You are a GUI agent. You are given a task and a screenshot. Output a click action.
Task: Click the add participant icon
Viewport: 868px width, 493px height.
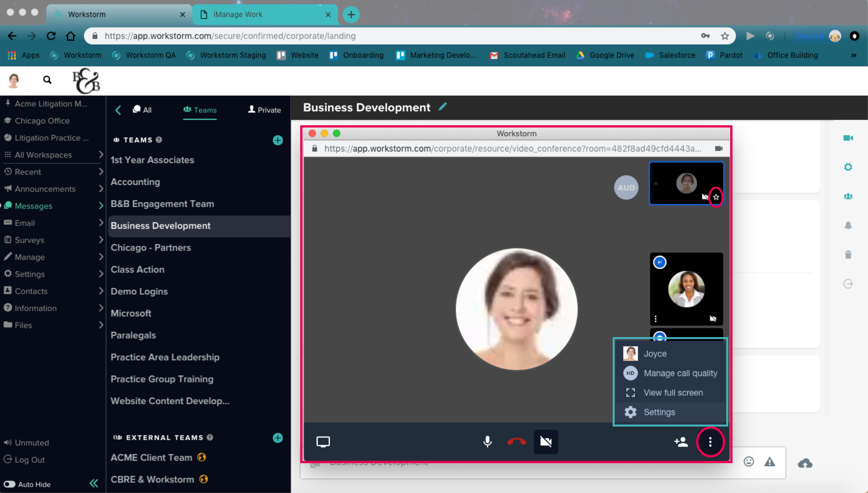click(x=681, y=442)
